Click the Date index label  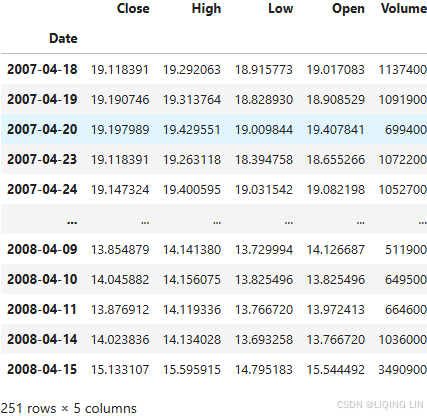(63, 38)
